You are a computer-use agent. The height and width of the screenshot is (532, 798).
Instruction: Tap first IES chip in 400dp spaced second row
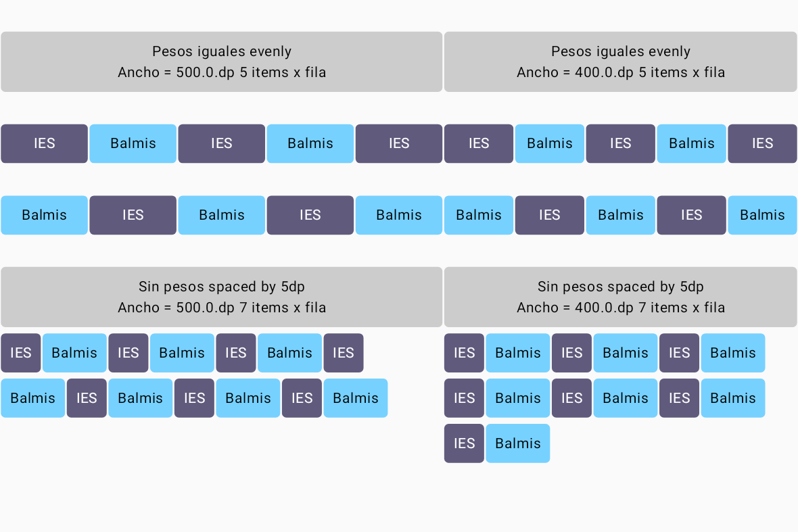(464, 398)
